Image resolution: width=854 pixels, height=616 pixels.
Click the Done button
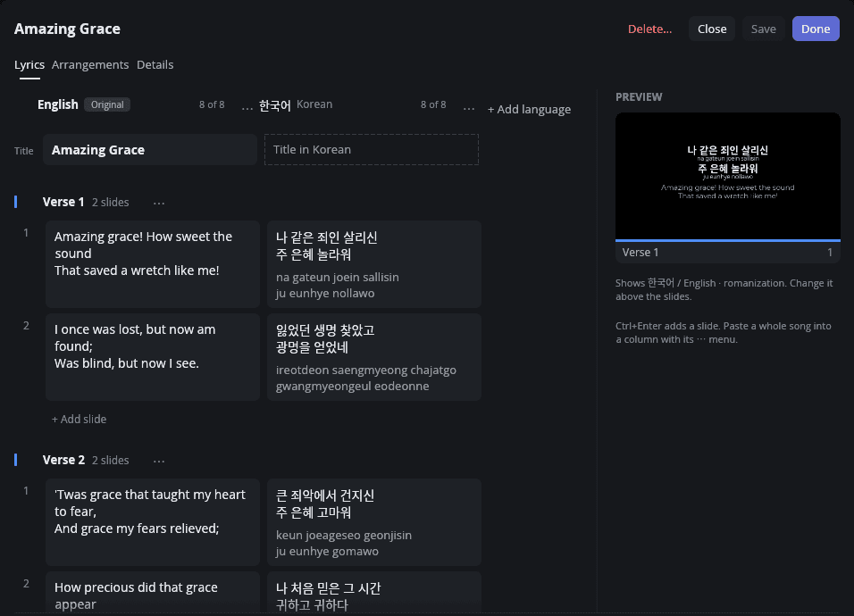point(816,29)
